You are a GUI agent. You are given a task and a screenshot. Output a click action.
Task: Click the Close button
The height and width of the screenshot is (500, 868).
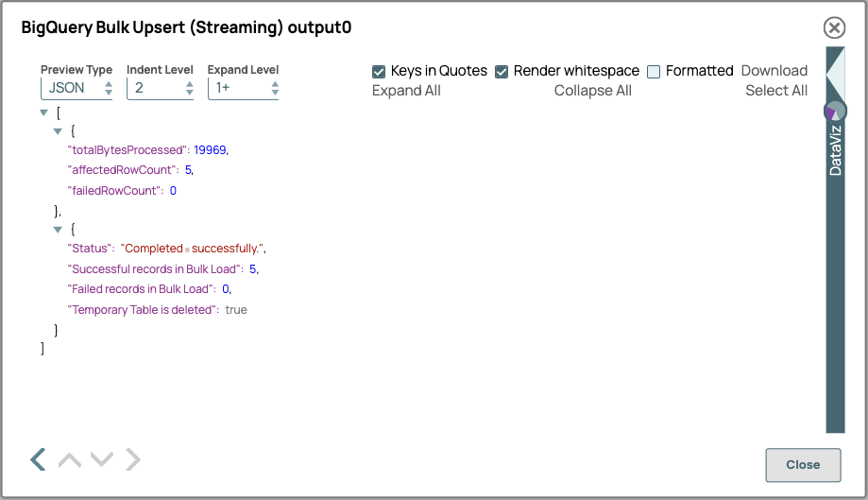coord(803,465)
